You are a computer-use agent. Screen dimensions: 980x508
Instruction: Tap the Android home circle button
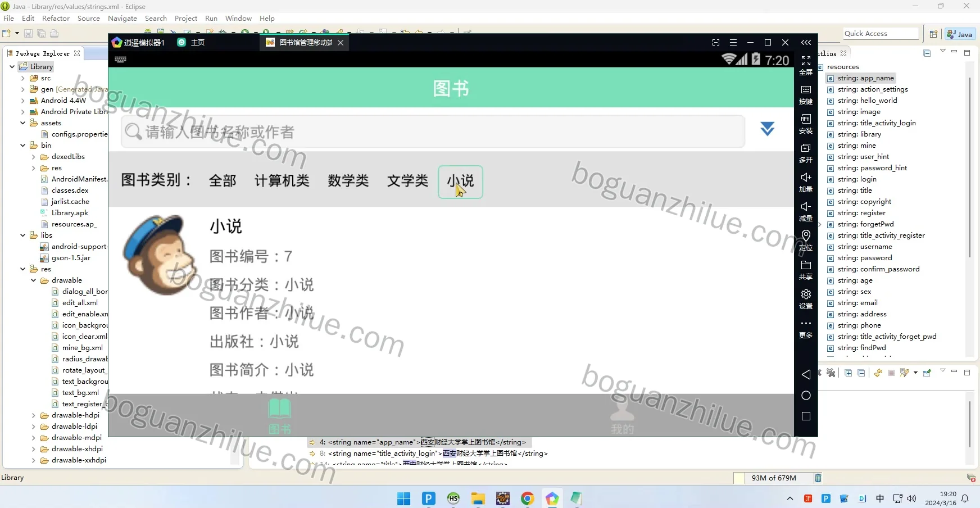click(806, 396)
